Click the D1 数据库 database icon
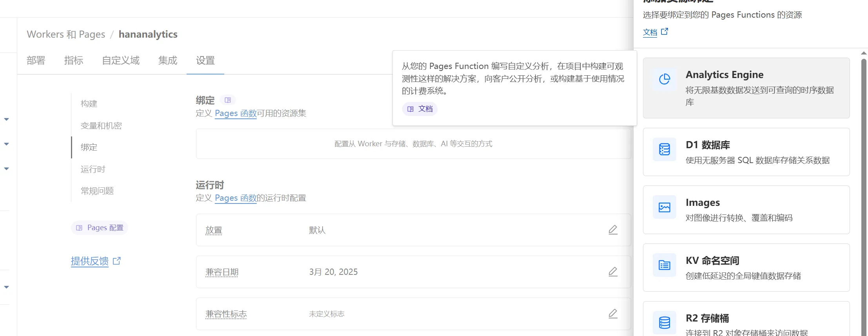This screenshot has width=868, height=336. 665,149
